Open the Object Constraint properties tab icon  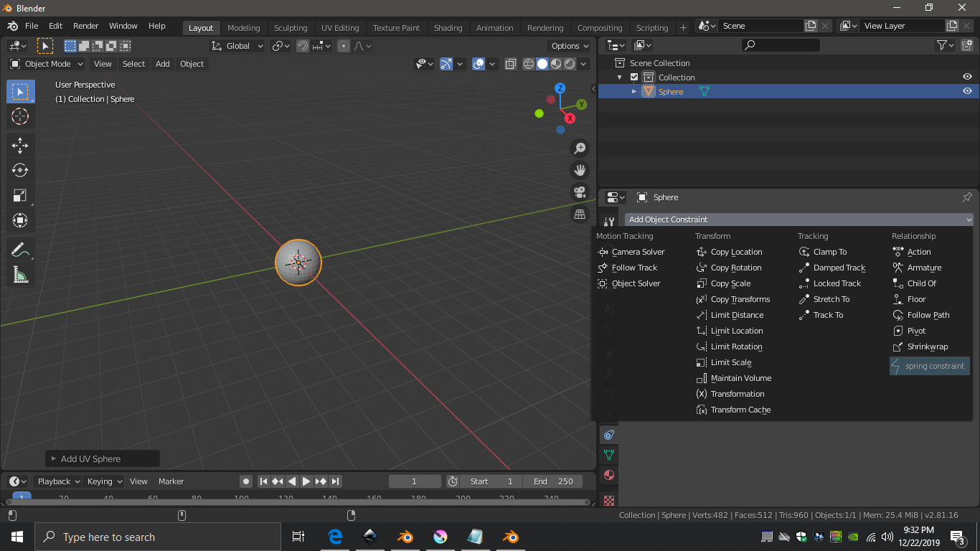[609, 435]
